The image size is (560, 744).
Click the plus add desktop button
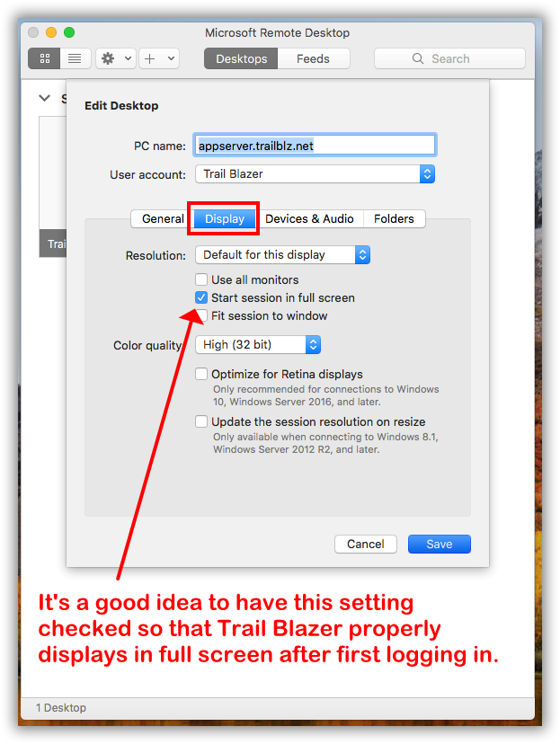click(150, 58)
